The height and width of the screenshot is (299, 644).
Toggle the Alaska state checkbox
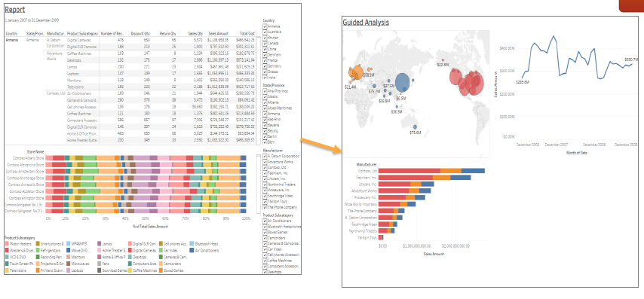(265, 97)
